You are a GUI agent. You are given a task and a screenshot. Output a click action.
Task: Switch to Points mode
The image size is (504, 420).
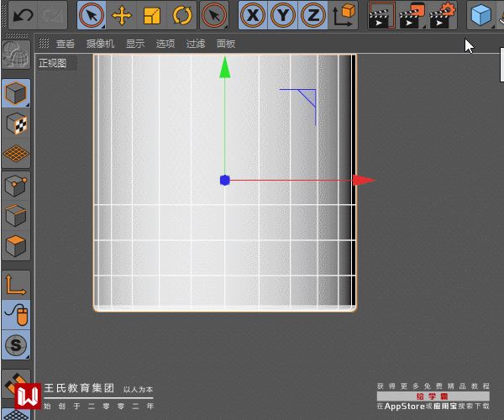[16, 186]
